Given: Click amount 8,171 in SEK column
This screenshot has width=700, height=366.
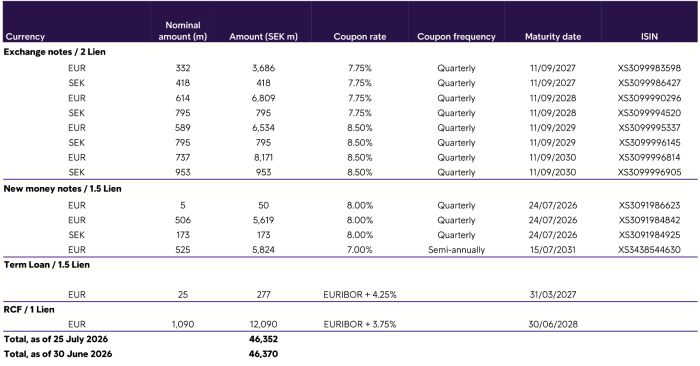Looking at the screenshot, I should pyautogui.click(x=263, y=158).
